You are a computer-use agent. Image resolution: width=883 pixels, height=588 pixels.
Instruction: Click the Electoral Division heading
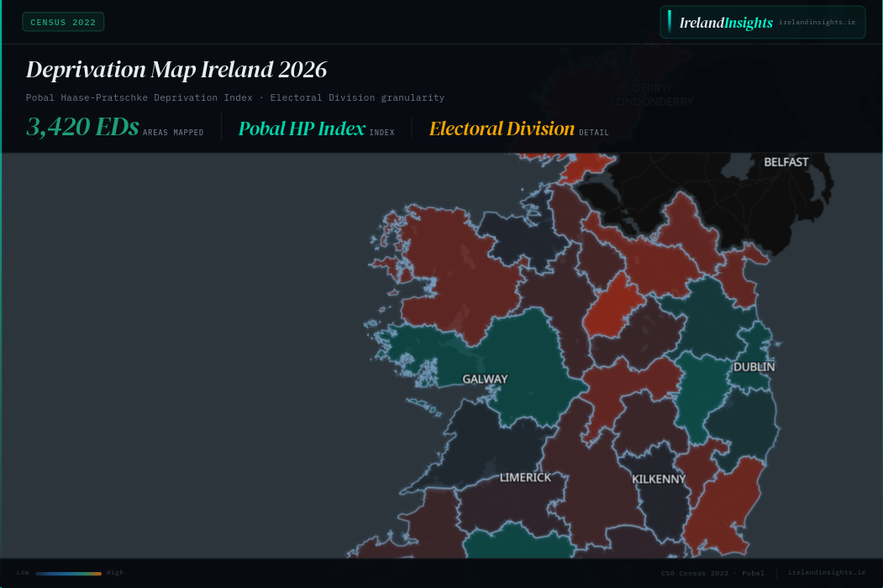pos(502,129)
